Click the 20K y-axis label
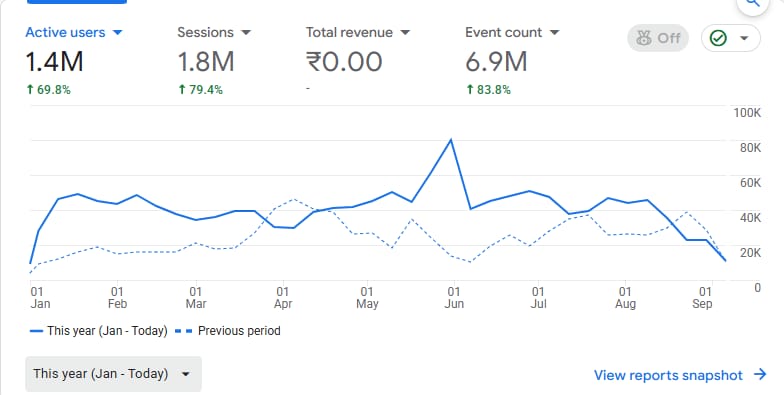 pos(750,253)
